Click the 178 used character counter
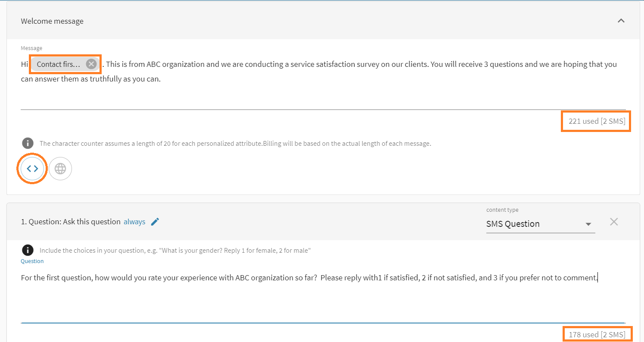This screenshot has width=644, height=342. (x=597, y=334)
